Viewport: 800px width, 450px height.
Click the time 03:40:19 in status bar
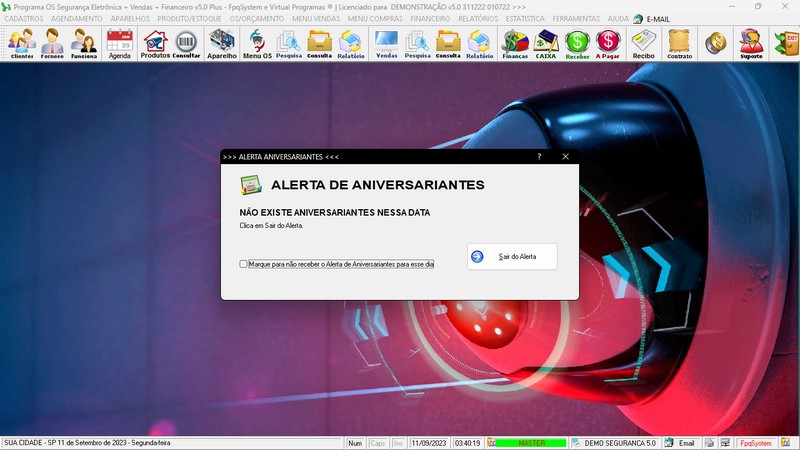click(467, 443)
